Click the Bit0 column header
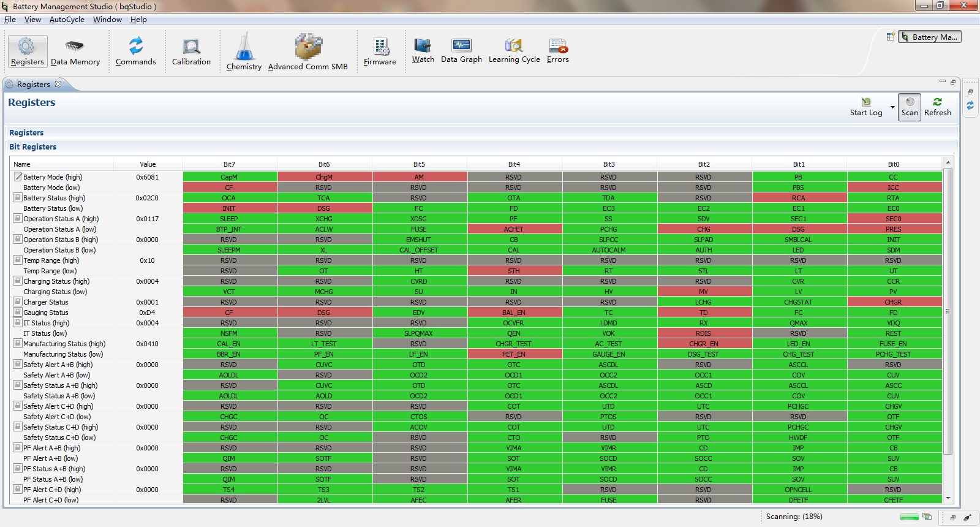Viewport: 980px width, 527px height. point(894,164)
